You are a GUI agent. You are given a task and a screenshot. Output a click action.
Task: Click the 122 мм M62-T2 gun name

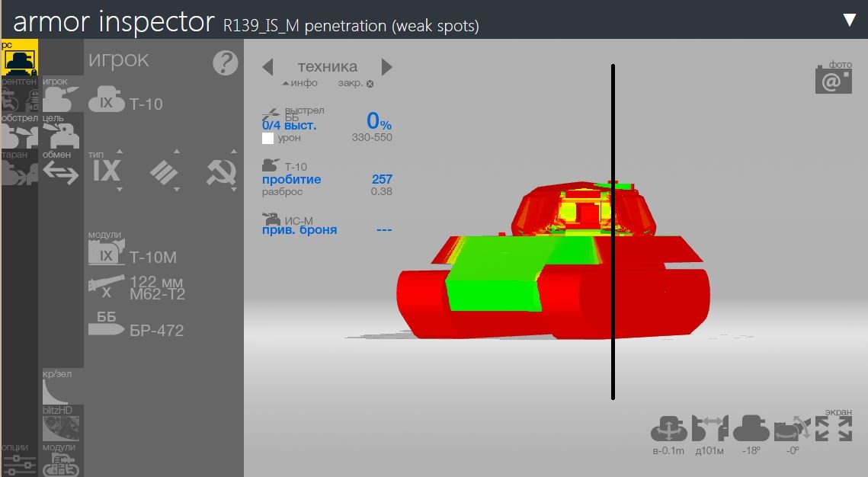coord(157,288)
